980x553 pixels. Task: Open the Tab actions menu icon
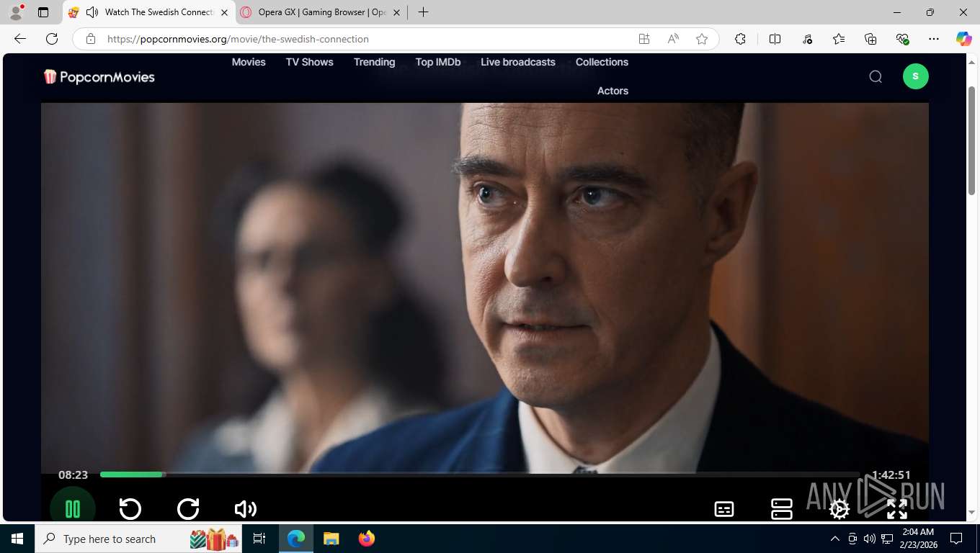(43, 12)
